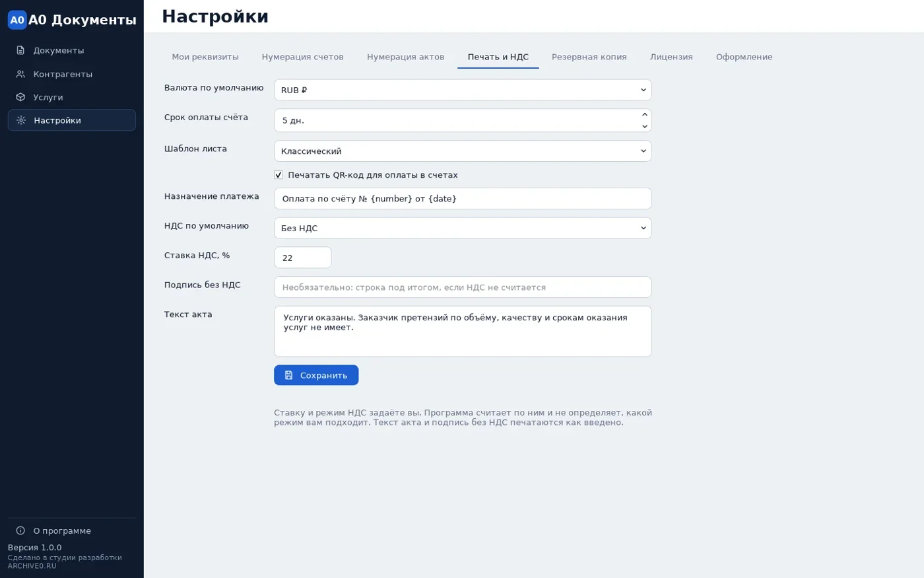
Task: Click the Настройки gear icon
Action: pyautogui.click(x=21, y=120)
